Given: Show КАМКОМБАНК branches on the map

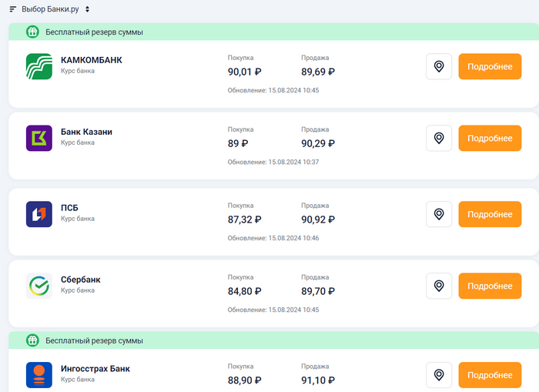Looking at the screenshot, I should [x=439, y=66].
